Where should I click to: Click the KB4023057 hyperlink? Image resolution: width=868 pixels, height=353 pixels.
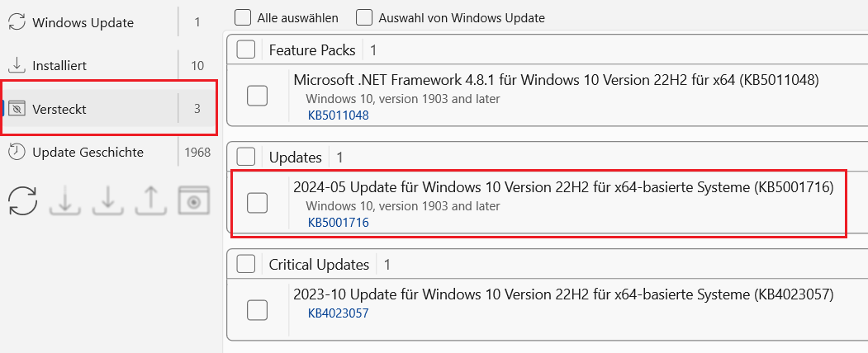pyautogui.click(x=338, y=313)
